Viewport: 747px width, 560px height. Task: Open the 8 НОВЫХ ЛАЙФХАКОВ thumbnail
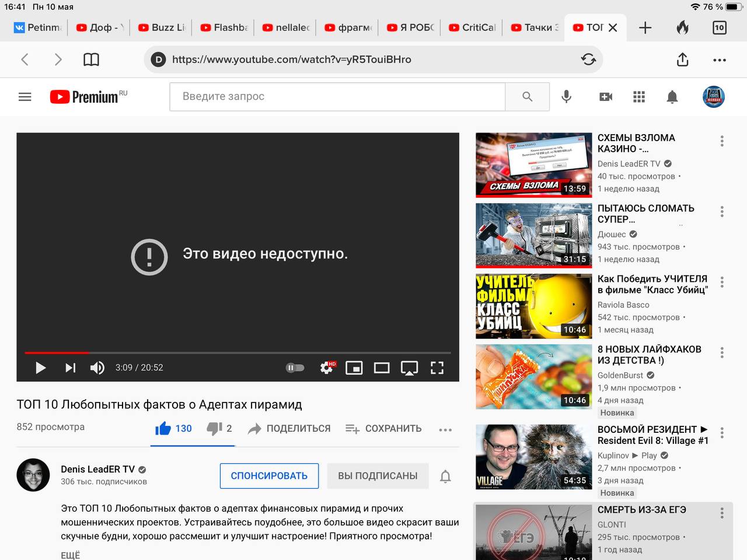pyautogui.click(x=534, y=377)
